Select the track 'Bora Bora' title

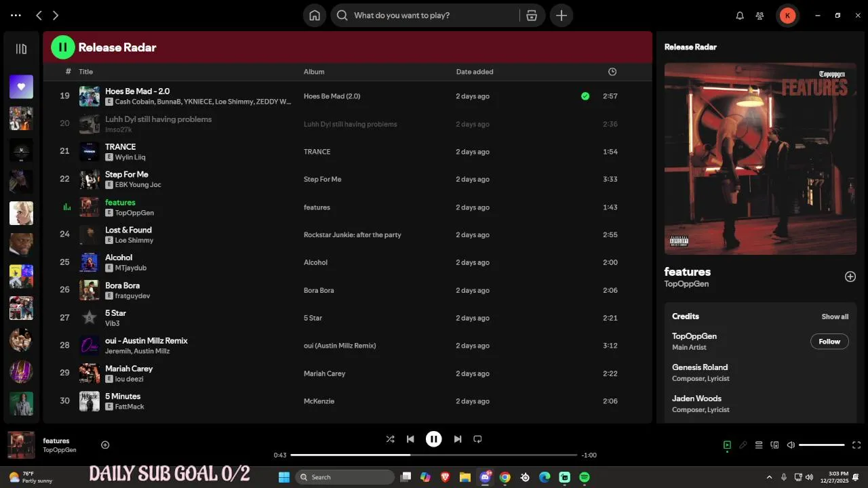pos(122,285)
